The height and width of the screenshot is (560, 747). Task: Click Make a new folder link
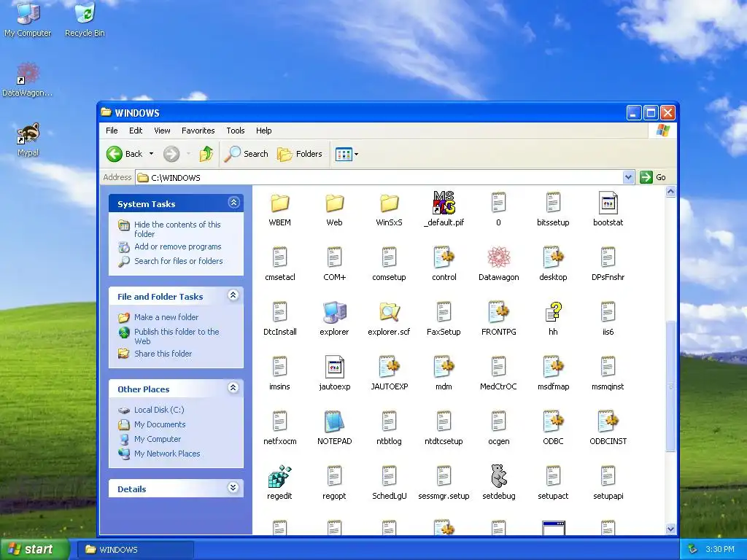[166, 317]
